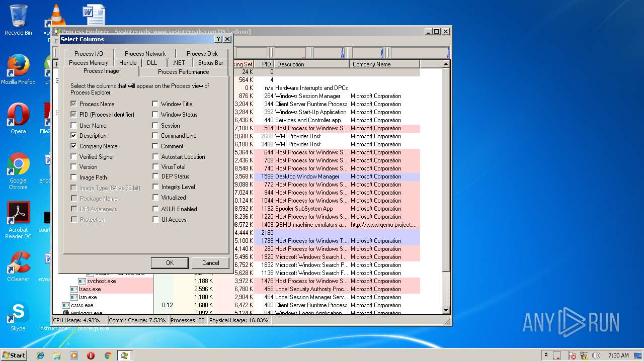Sort by the PID column header
Viewport: 644px width, 362px height.
click(x=264, y=64)
